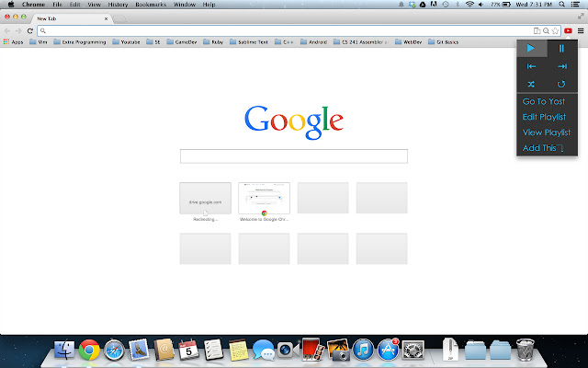Open the GameDev bookmarks folder
This screenshot has height=368, width=588.
coord(182,42)
